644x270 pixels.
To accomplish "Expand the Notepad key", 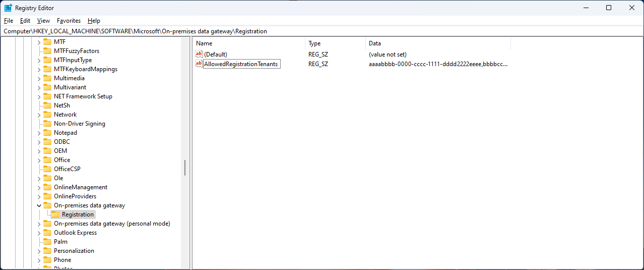I will tap(39, 133).
